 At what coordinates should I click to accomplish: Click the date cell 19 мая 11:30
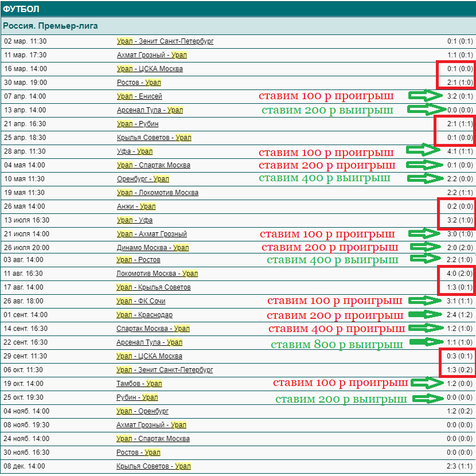click(24, 193)
